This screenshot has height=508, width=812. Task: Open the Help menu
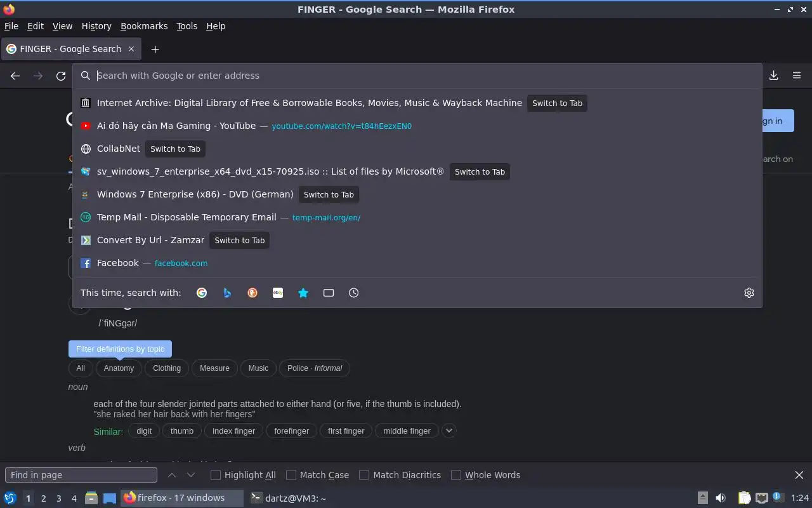[x=216, y=26]
